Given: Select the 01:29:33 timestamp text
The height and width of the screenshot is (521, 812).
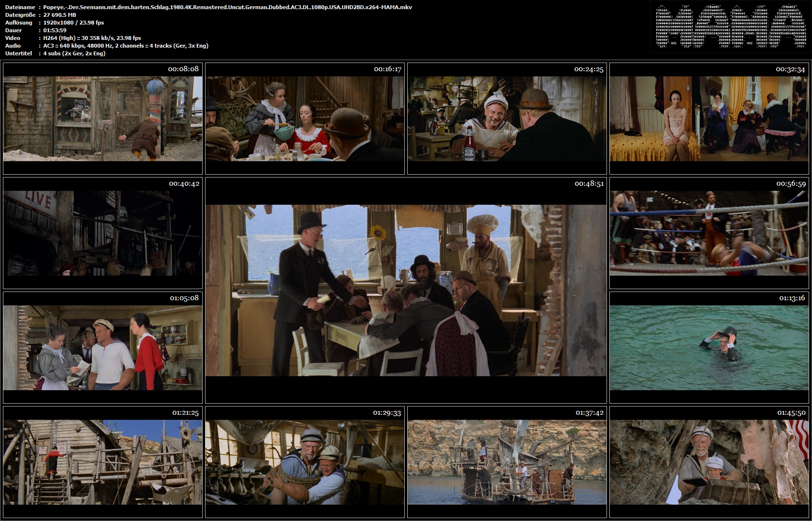Looking at the screenshot, I should point(387,413).
